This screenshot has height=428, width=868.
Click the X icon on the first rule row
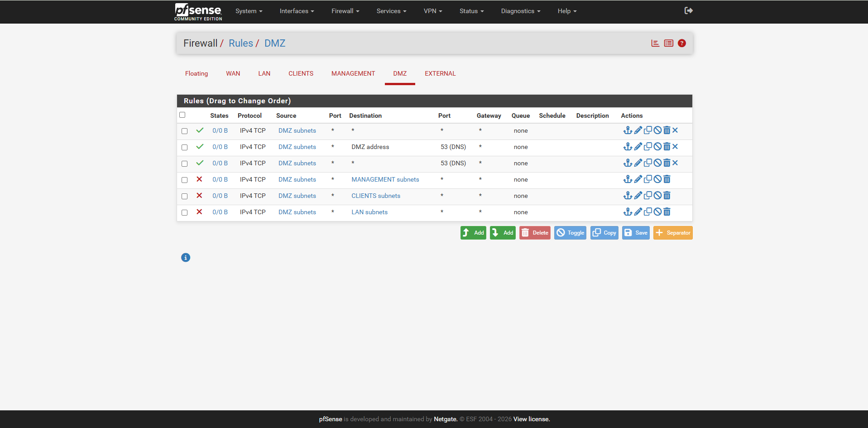(x=675, y=130)
